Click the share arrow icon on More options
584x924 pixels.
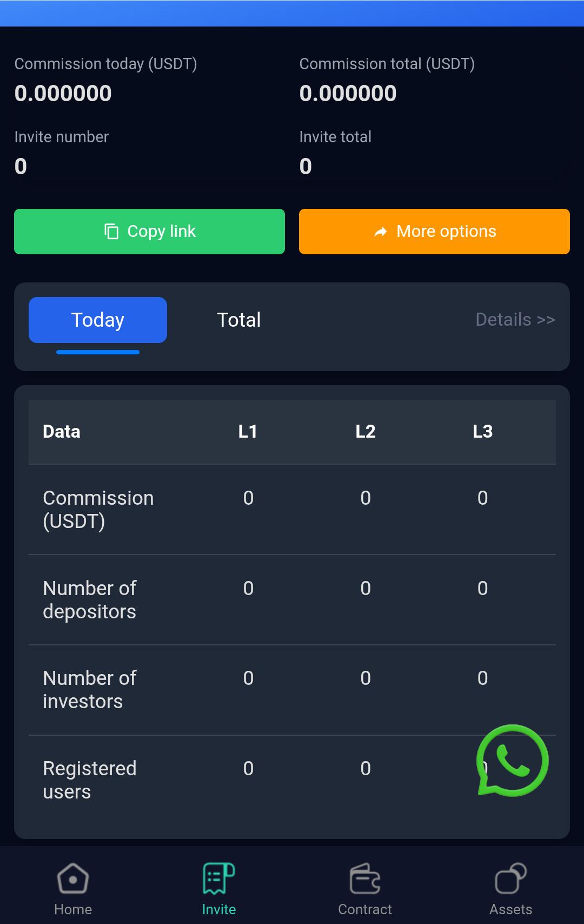[x=381, y=231]
